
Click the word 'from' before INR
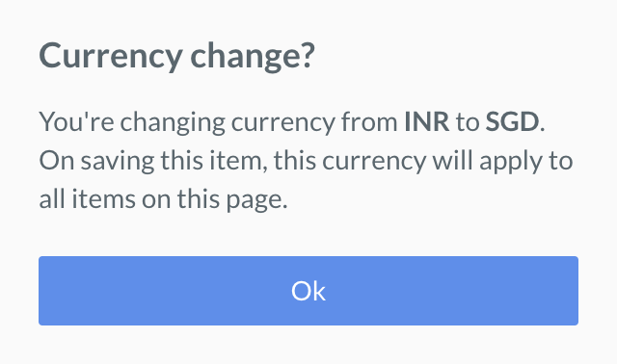(x=369, y=122)
